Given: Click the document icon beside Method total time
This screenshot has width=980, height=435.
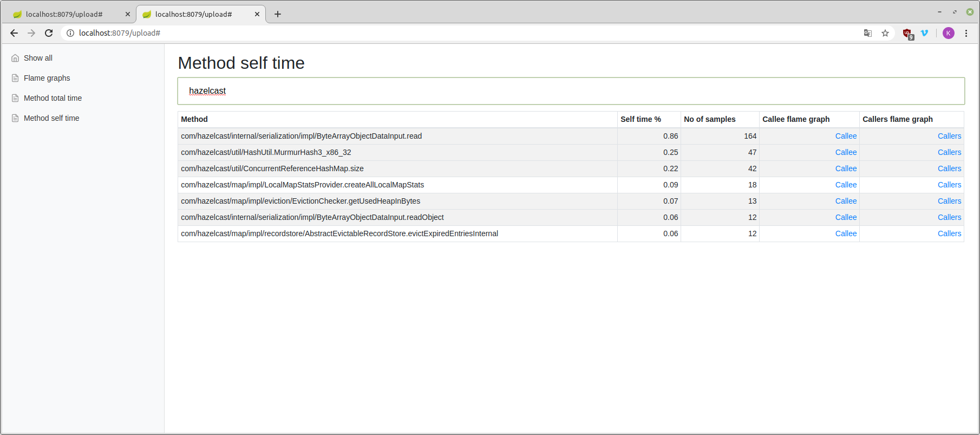Looking at the screenshot, I should (x=15, y=98).
